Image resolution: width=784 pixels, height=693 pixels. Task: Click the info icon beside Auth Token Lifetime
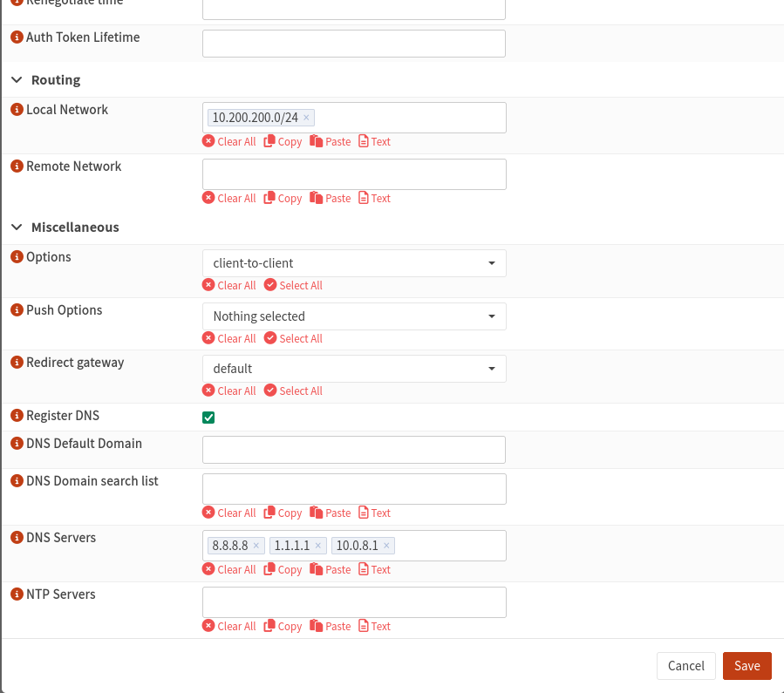pos(16,37)
